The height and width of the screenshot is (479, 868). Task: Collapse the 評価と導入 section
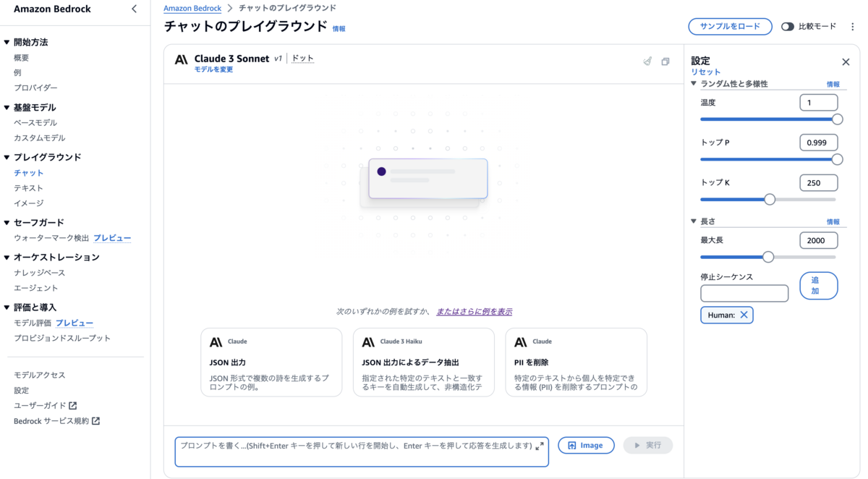pos(7,308)
